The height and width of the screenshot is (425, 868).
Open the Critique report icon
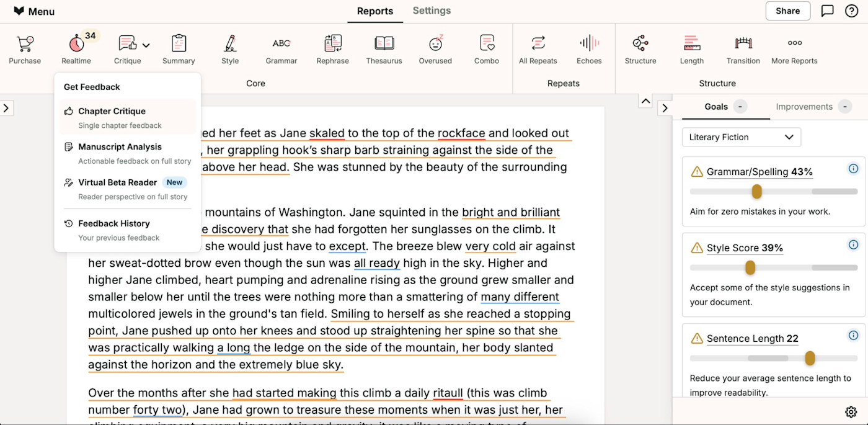click(127, 44)
